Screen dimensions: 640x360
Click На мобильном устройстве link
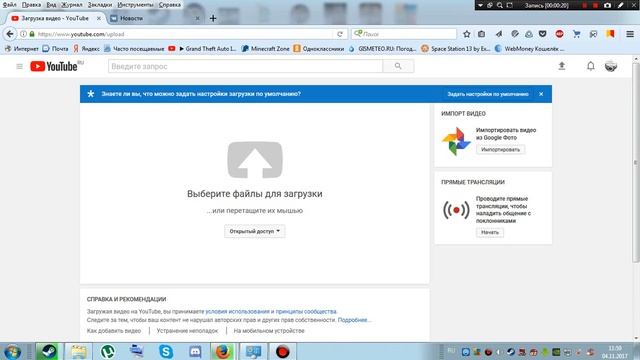click(269, 331)
